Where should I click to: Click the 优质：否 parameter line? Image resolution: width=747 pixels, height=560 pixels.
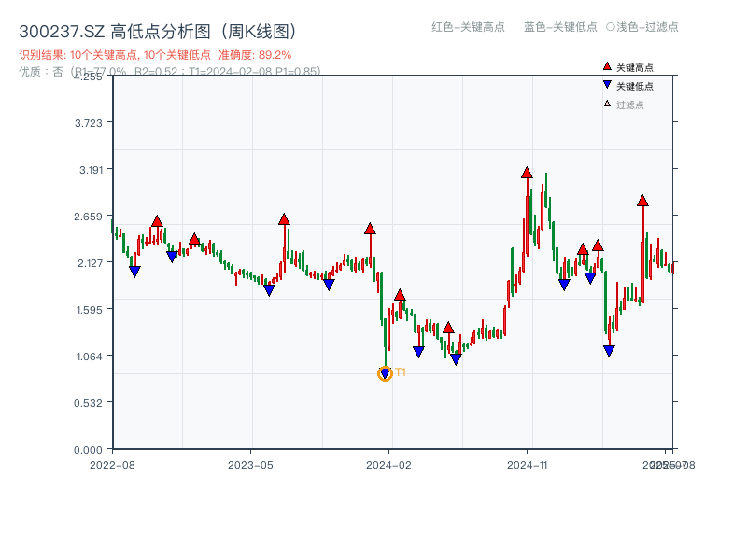[x=93, y=73]
